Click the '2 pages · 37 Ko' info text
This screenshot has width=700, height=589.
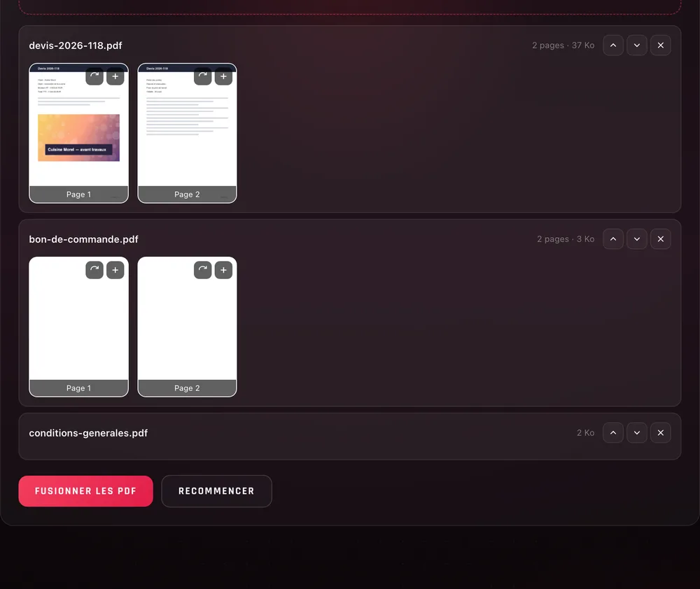(563, 45)
